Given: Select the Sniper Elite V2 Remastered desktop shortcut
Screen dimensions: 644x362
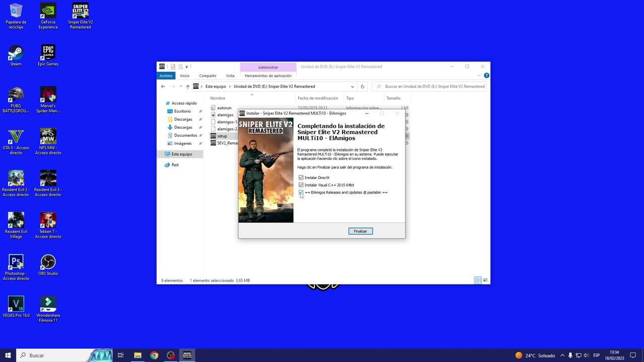Looking at the screenshot, I should click(80, 16).
